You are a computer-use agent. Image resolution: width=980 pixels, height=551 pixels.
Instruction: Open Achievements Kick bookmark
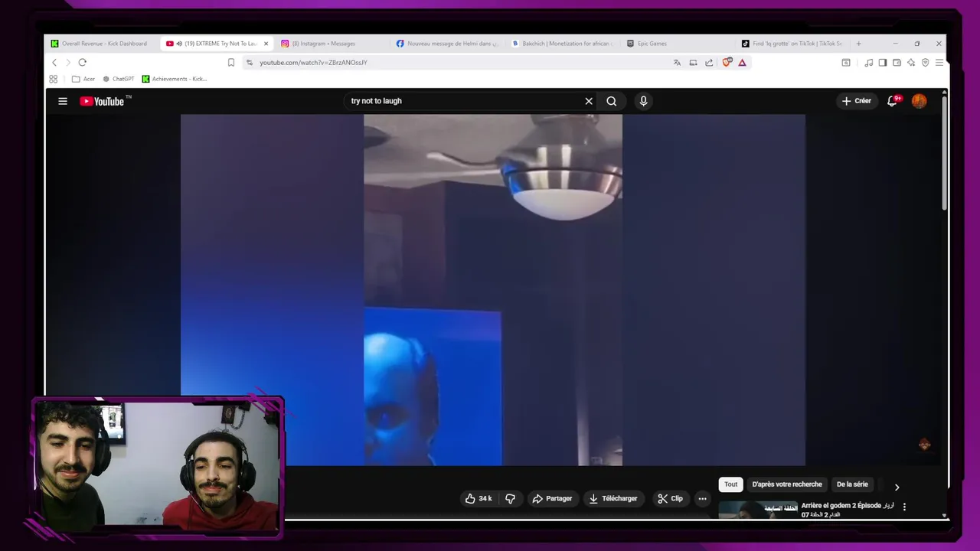[x=175, y=79]
